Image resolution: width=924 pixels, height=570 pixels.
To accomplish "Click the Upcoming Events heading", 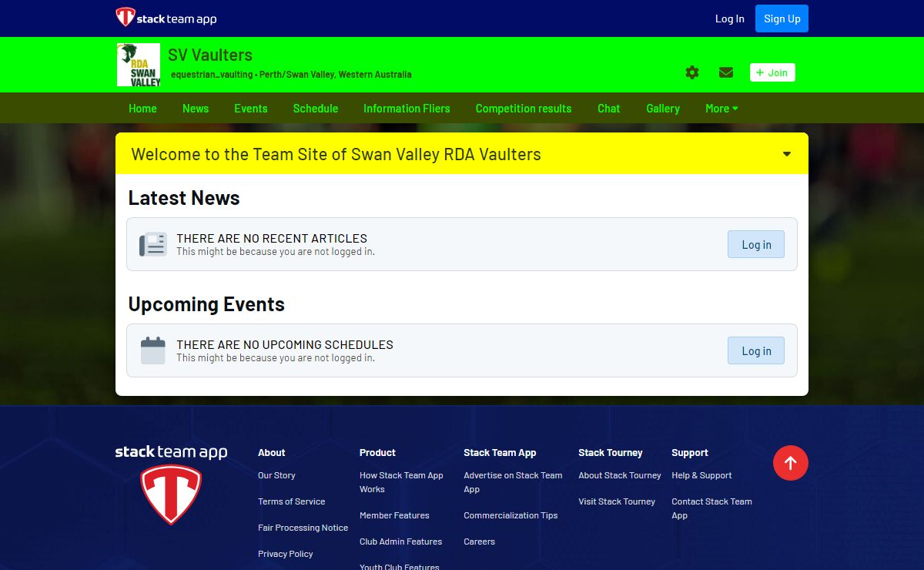I will pyautogui.click(x=206, y=304).
